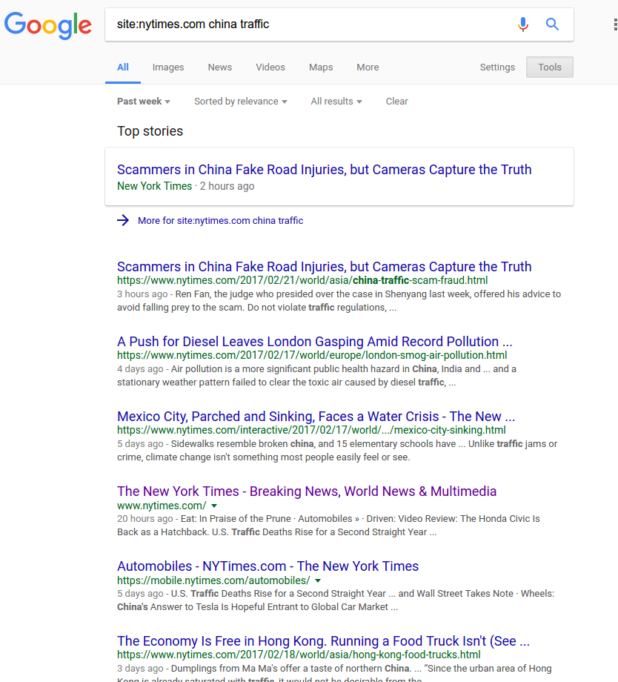Open search Settings

pos(497,67)
